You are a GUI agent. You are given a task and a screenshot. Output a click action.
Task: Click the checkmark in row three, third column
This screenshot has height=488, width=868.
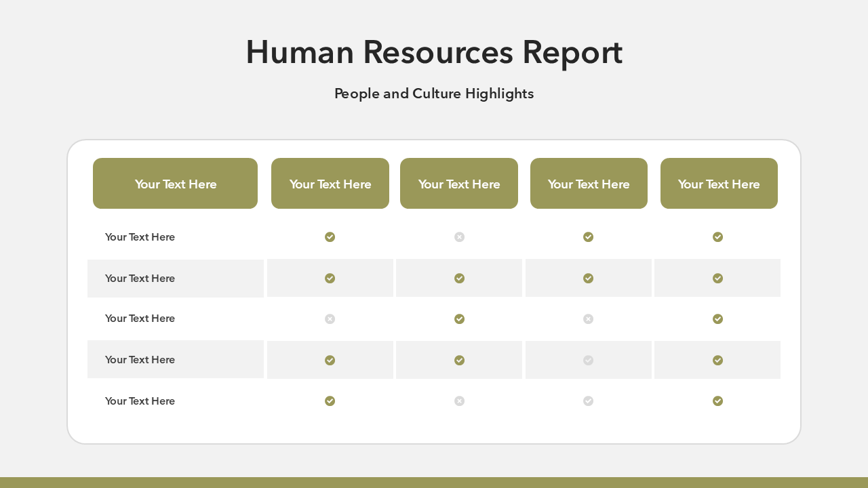point(459,319)
